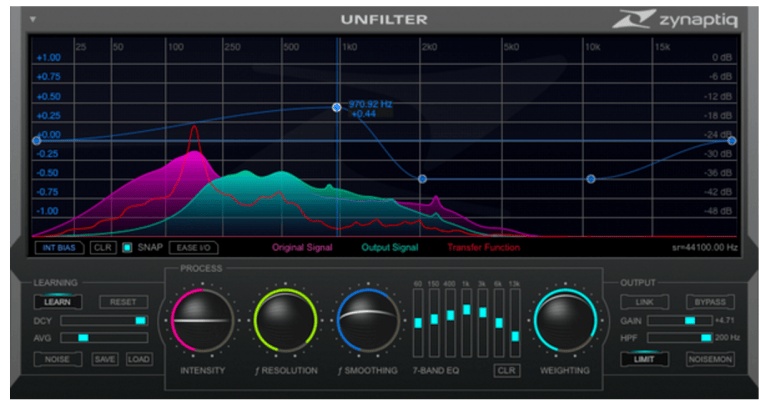Click the WEIGHTING knob
The image size is (768, 408).
tap(565, 321)
